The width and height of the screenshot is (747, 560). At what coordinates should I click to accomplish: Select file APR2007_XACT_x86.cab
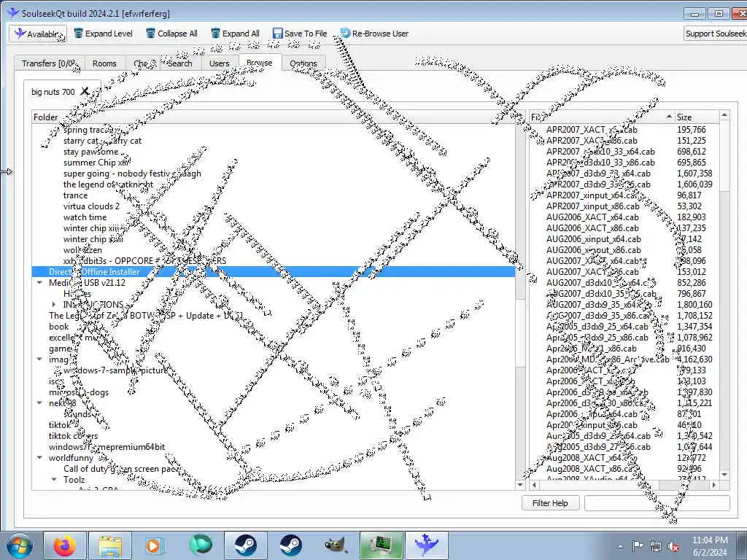coord(591,141)
